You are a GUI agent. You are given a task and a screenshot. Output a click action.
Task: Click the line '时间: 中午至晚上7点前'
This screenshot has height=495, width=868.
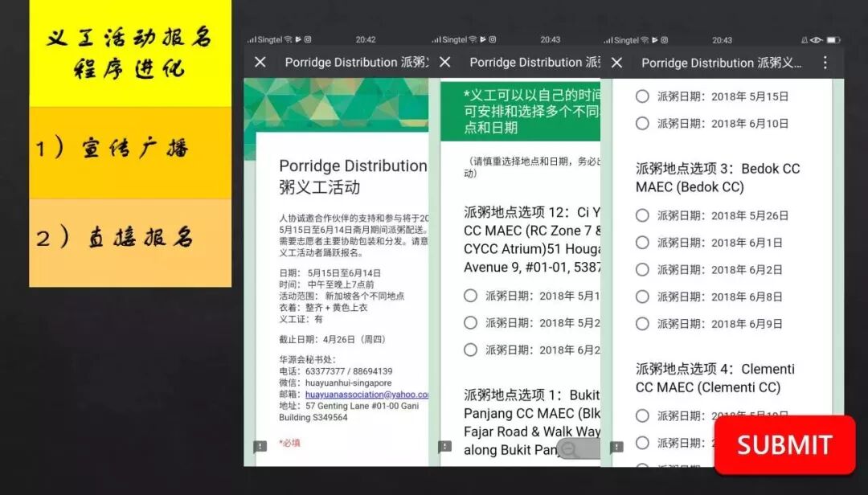326,284
